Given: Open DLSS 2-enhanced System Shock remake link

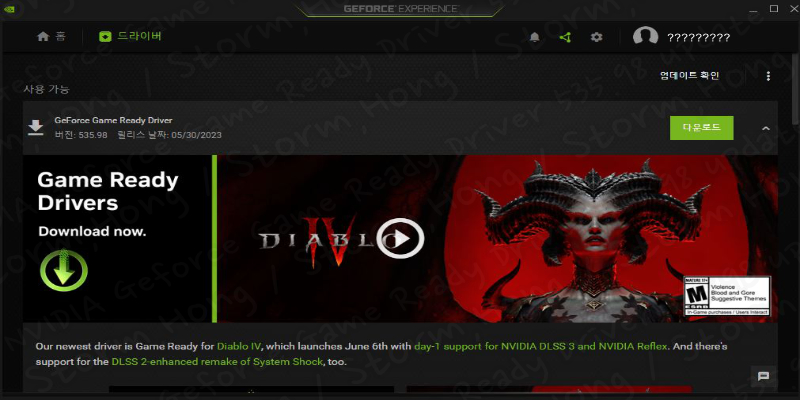Looking at the screenshot, I should click(217, 362).
